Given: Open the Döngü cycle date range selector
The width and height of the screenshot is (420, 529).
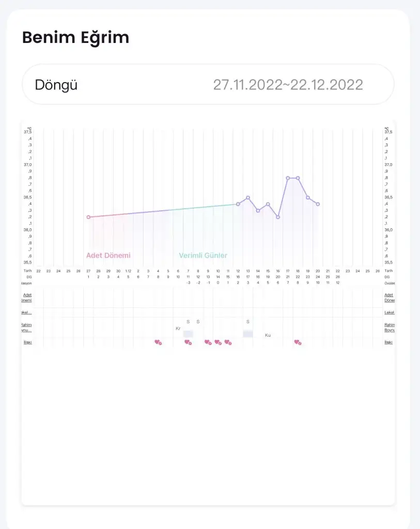Looking at the screenshot, I should [x=208, y=85].
